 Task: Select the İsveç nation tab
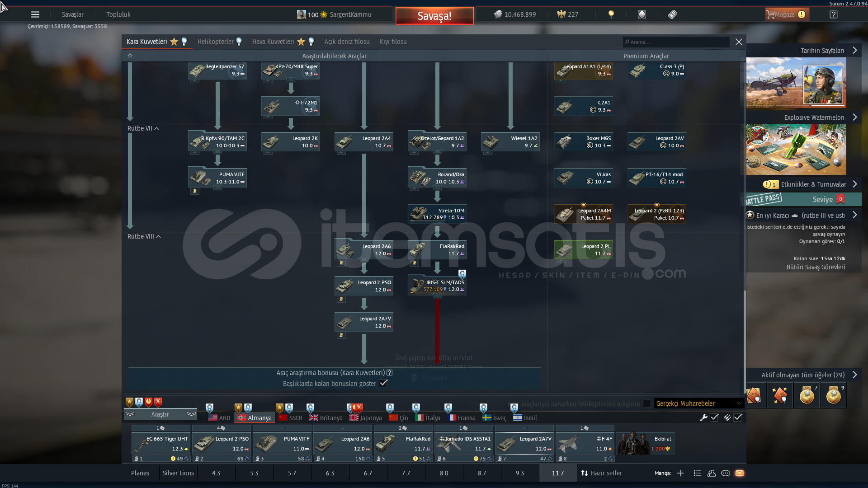point(494,418)
